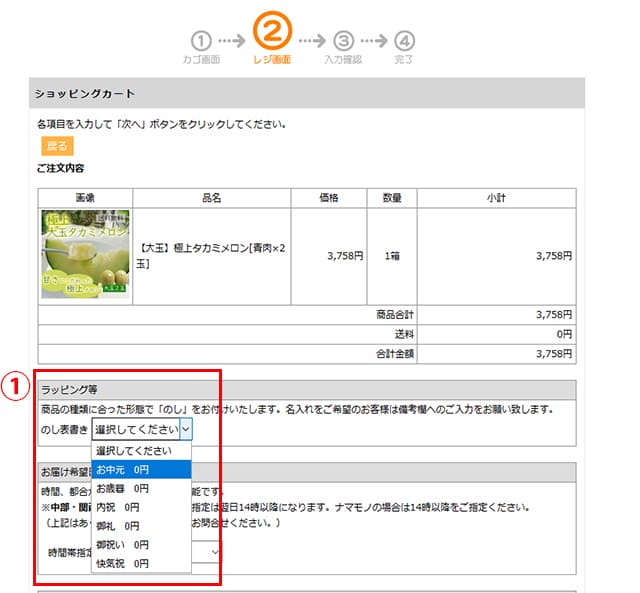Click the ラッピング等 section header
This screenshot has width=640, height=593.
(x=307, y=388)
